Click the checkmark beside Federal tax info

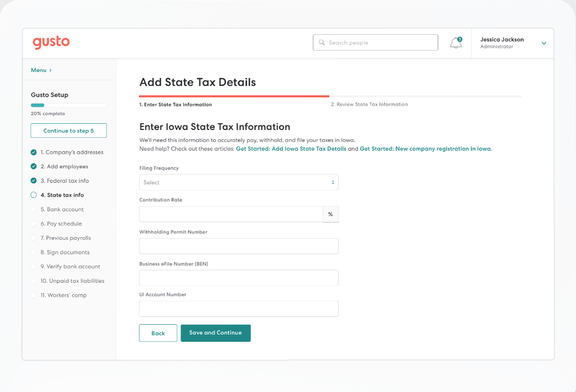coord(34,181)
